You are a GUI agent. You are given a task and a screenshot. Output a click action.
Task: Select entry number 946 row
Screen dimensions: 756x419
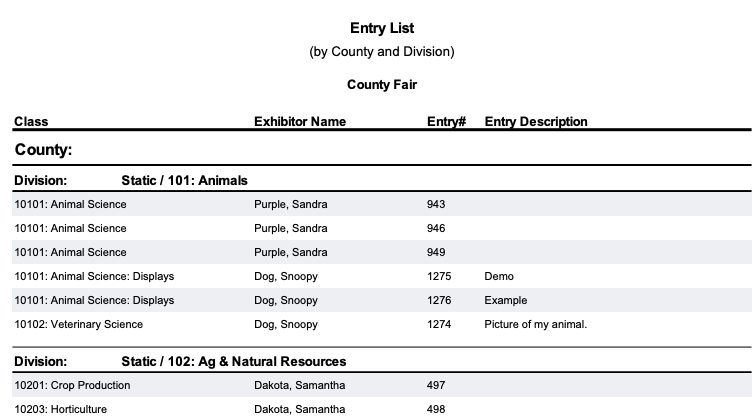(382, 228)
